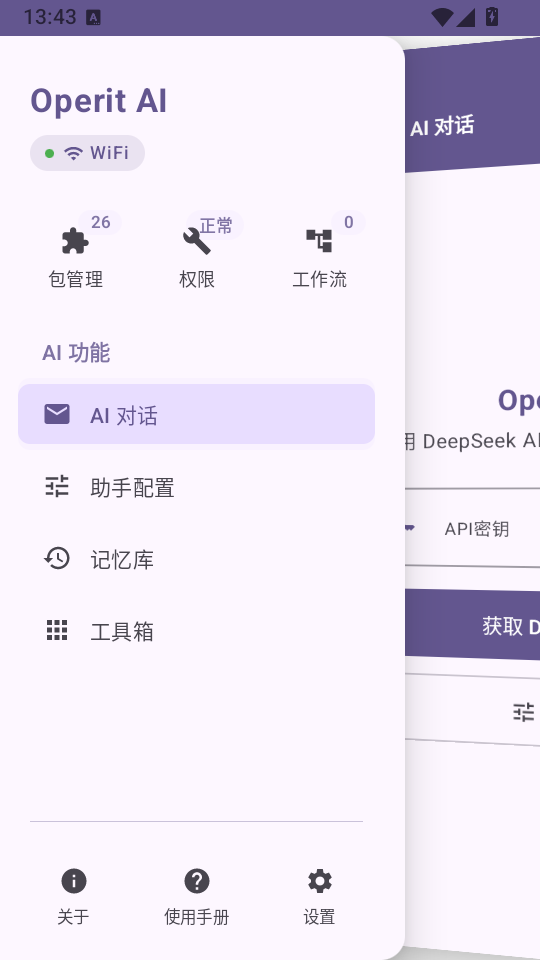This screenshot has height=960, width=540.
Task: Click the 使用手册 label
Action: pyautogui.click(x=197, y=917)
